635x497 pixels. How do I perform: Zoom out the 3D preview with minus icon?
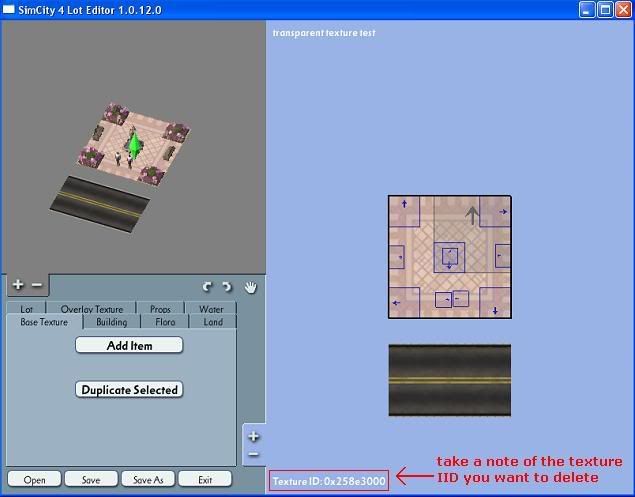click(x=37, y=285)
